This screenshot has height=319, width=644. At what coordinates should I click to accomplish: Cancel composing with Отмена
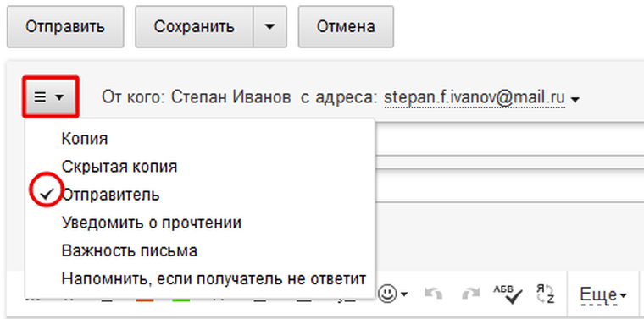tap(346, 26)
